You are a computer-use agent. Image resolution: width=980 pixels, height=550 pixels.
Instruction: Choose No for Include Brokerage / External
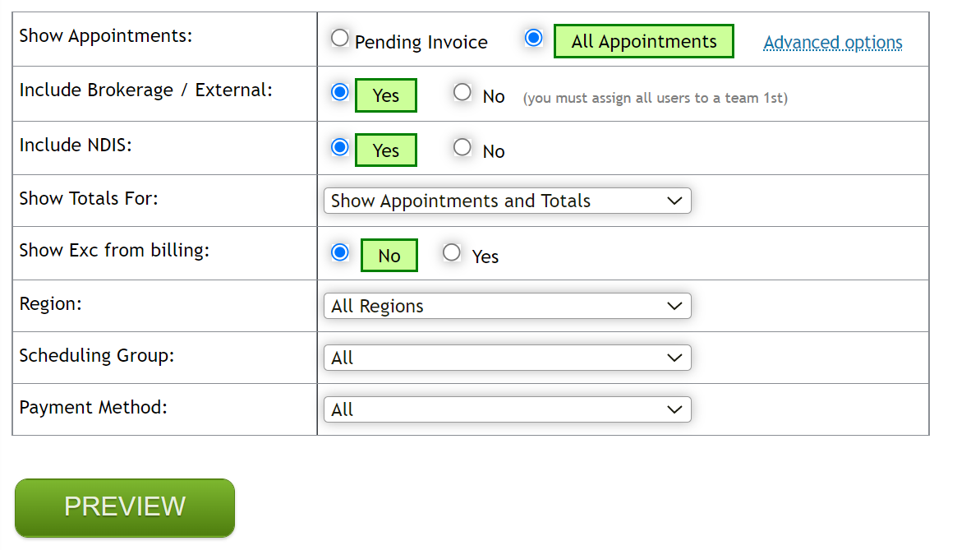pos(462,92)
